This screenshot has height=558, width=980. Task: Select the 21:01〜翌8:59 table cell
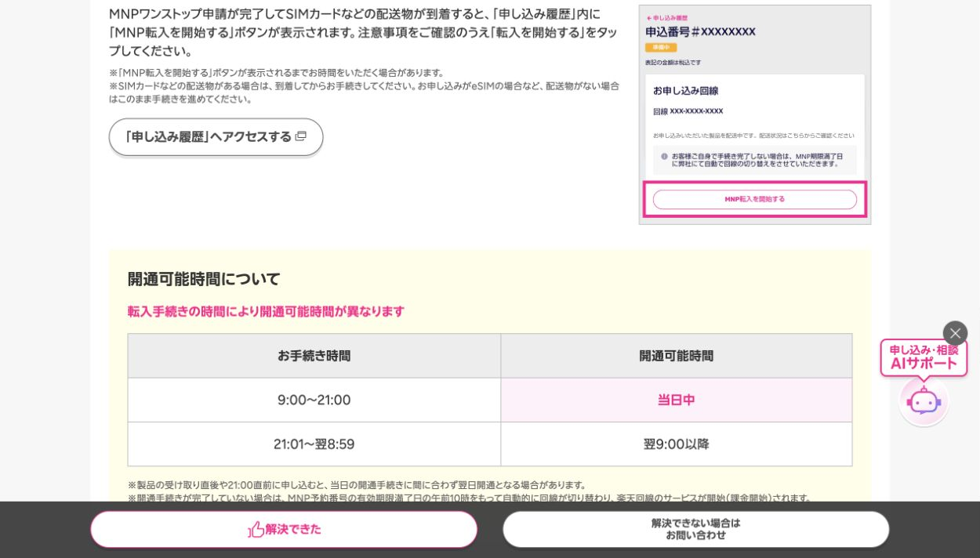pyautogui.click(x=314, y=444)
